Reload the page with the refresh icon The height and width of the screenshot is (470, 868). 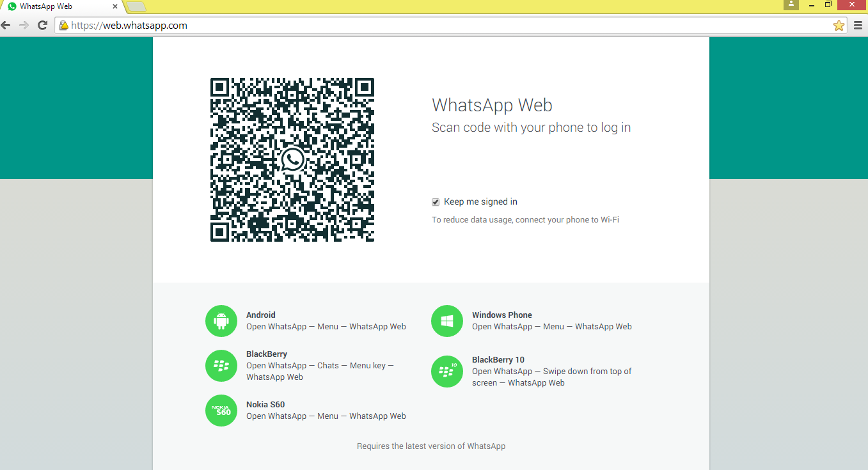coord(43,26)
